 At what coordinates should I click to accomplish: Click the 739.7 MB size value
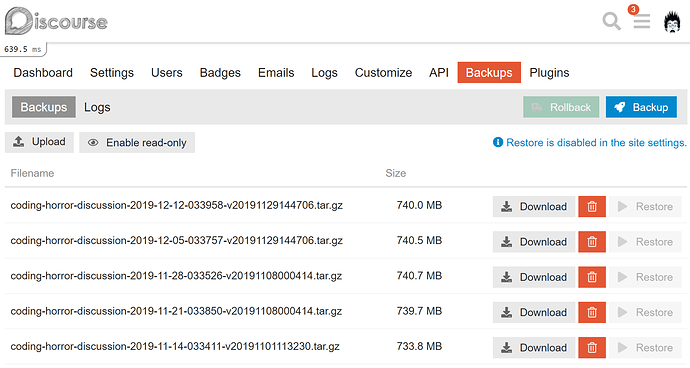click(x=419, y=311)
